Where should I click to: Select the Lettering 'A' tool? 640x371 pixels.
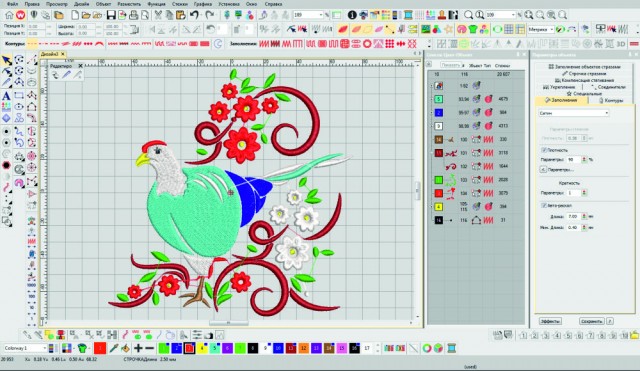point(6,96)
